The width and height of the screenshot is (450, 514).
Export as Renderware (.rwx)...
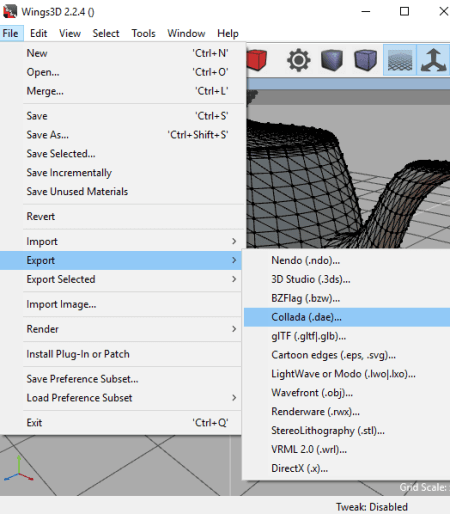(x=347, y=412)
